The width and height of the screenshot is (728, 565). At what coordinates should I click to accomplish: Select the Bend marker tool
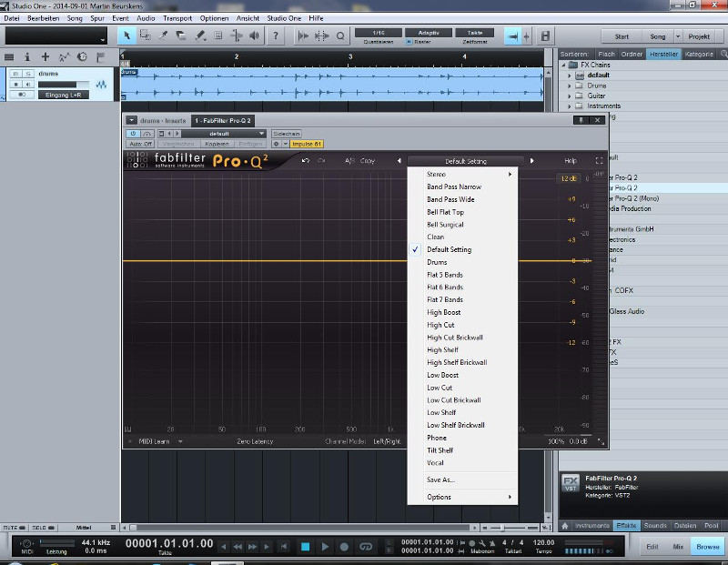237,35
